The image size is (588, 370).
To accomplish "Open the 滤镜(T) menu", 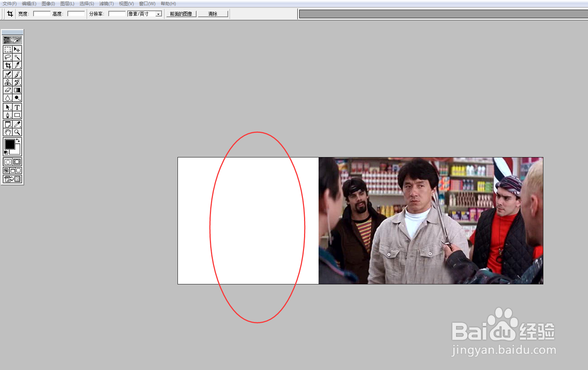I will point(106,4).
